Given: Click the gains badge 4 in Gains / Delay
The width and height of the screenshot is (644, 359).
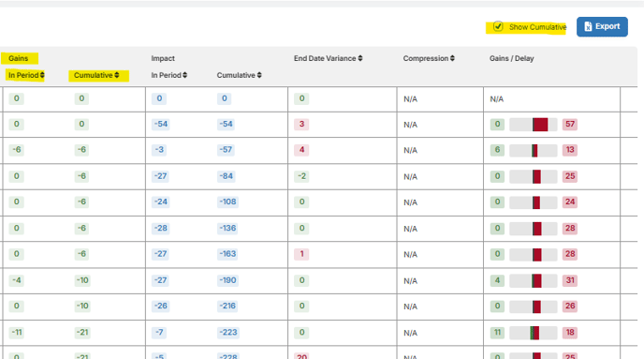Looking at the screenshot, I should click(497, 280).
